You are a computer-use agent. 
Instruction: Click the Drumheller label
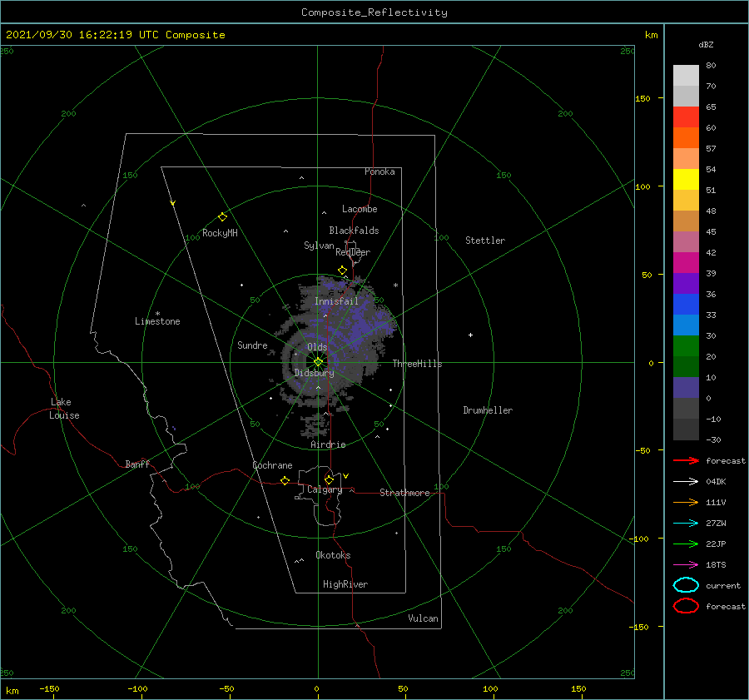[x=488, y=410]
